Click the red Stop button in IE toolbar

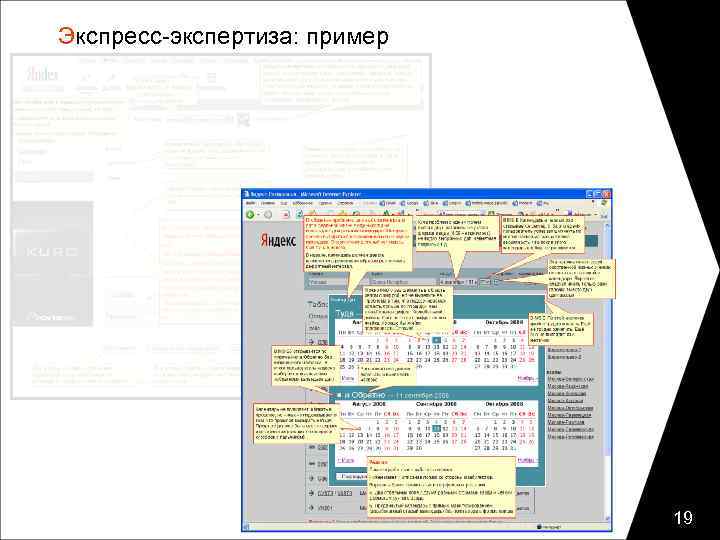pos(286,214)
